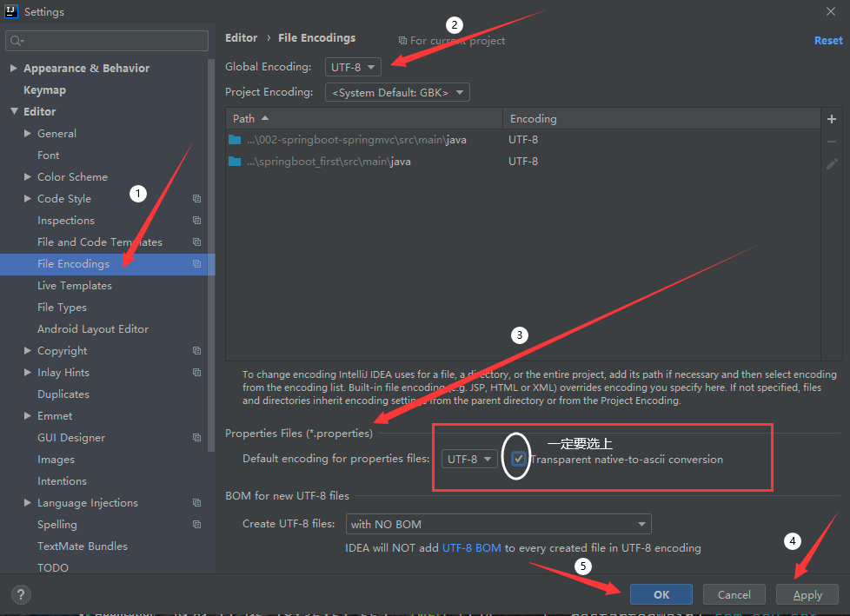Screen dimensions: 850x616
Task: Click the settings tree scrollbar
Action: 211,255
